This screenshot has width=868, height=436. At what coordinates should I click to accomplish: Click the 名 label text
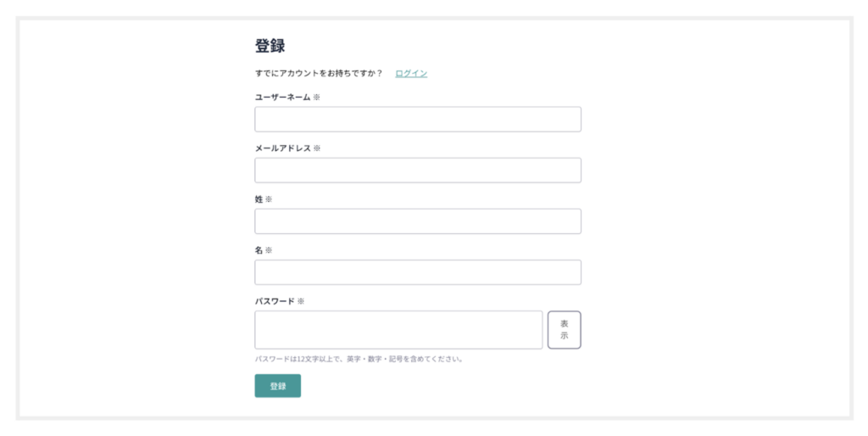pos(259,250)
